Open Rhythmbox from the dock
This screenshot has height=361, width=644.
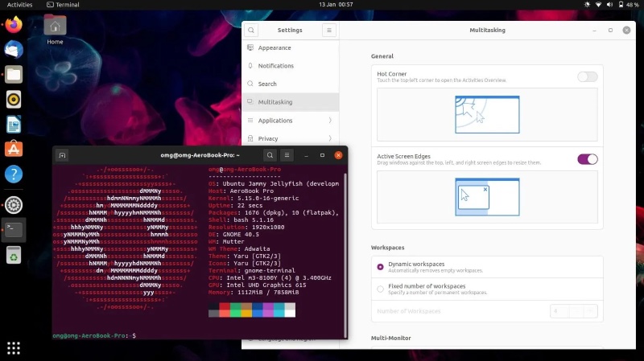pyautogui.click(x=14, y=99)
